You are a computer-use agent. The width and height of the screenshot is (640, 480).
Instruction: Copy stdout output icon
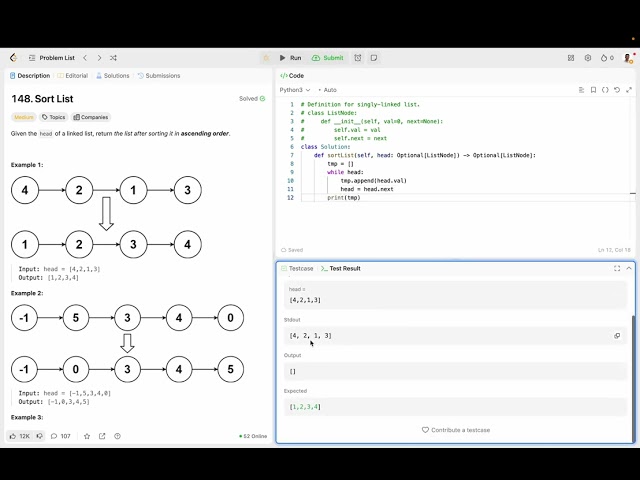tap(617, 336)
